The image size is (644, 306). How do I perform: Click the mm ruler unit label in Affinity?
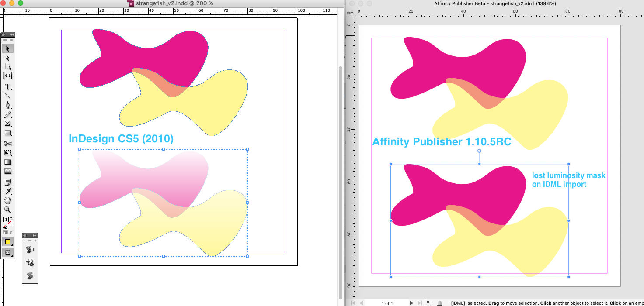[x=350, y=13]
